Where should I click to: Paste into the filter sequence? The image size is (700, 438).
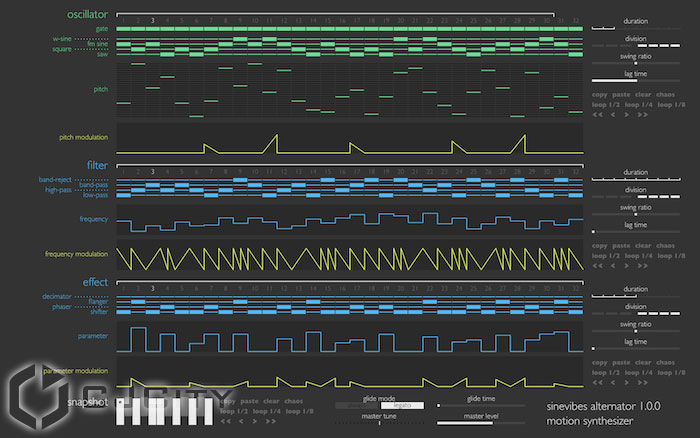(x=621, y=246)
